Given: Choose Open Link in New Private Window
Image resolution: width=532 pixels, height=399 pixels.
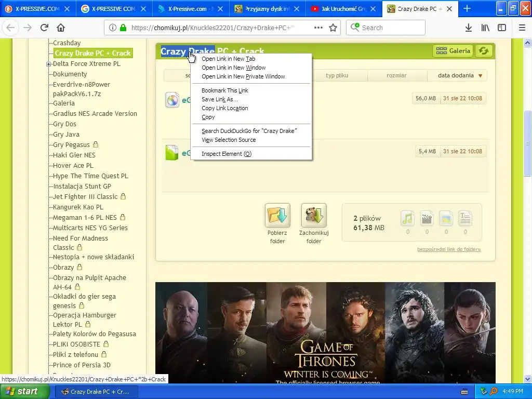Looking at the screenshot, I should pos(251,76).
